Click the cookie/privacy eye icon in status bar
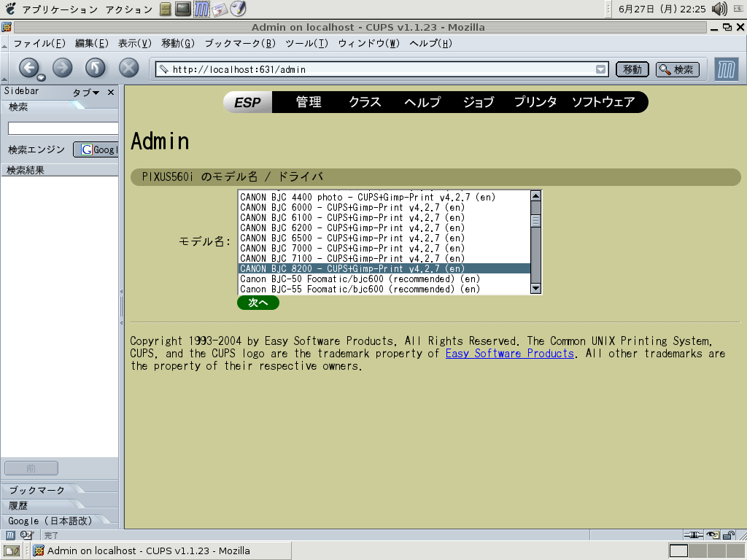This screenshot has height=560, width=747. pos(713,535)
